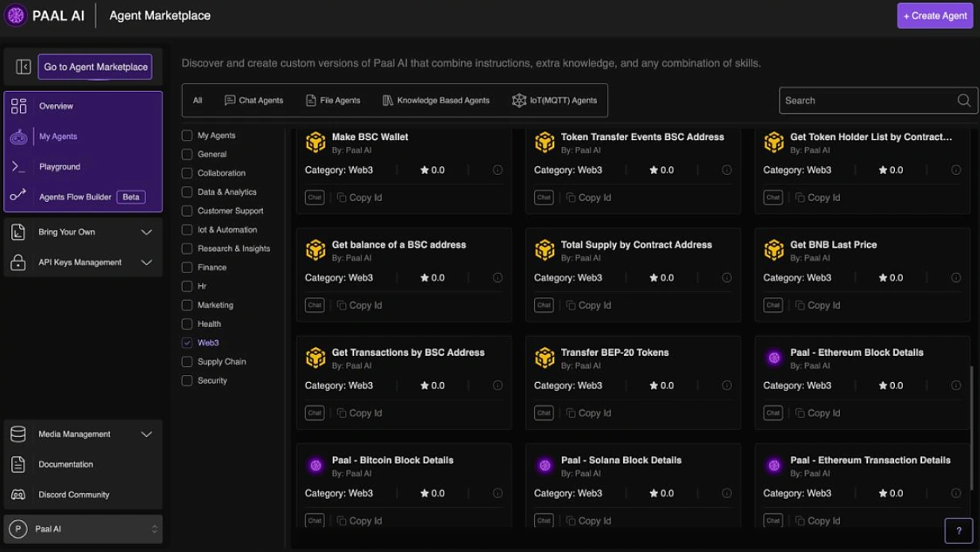Click the Paal - Ethereum Block Details logo
980x552 pixels.
pyautogui.click(x=774, y=357)
